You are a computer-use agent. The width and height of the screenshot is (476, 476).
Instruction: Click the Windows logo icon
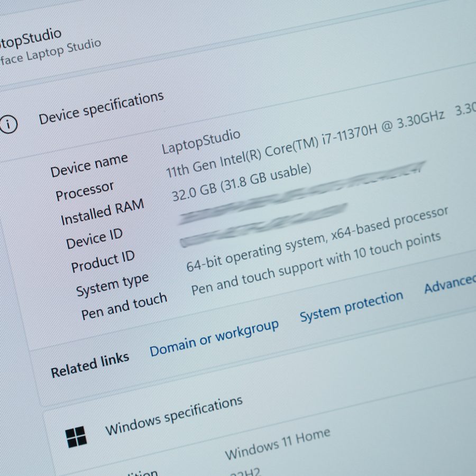coord(76,437)
